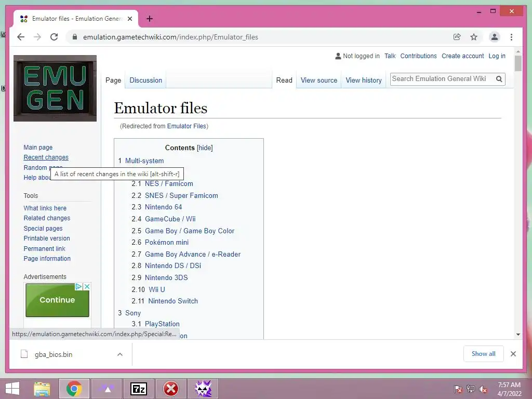
Task: Click the gba_bios.bin file icon in the download bar
Action: click(24, 354)
